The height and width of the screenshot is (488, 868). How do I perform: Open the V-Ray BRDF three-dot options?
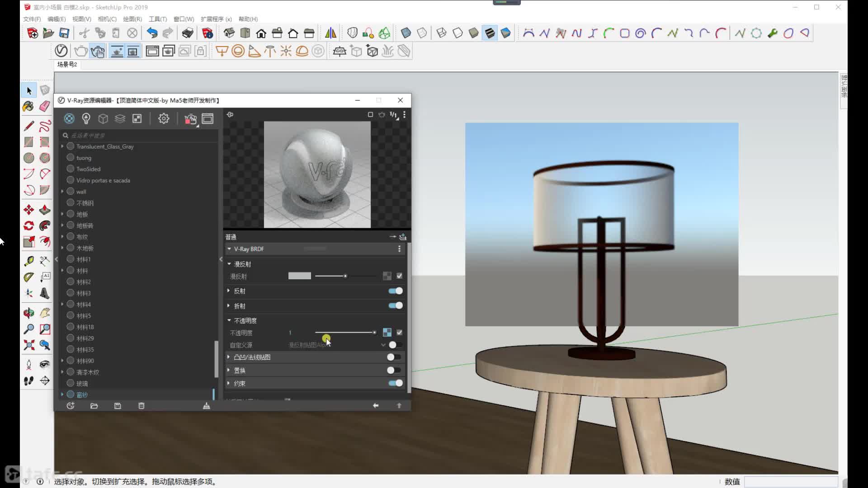tap(399, 249)
